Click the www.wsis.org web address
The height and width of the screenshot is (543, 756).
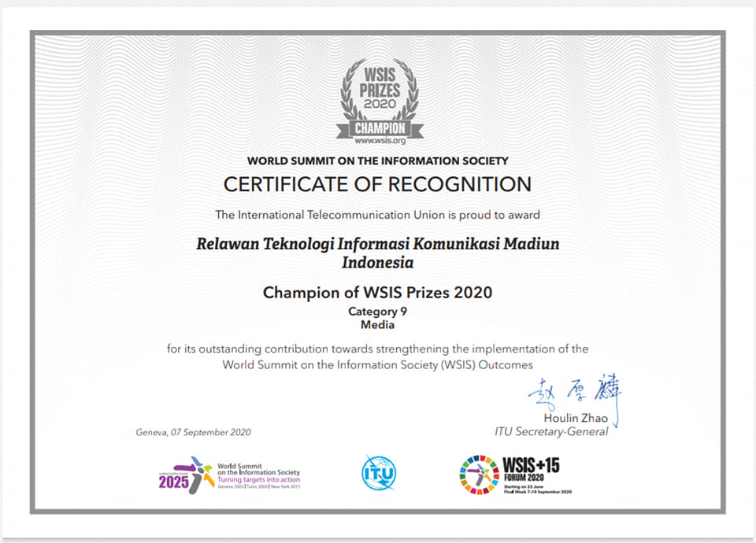click(380, 141)
